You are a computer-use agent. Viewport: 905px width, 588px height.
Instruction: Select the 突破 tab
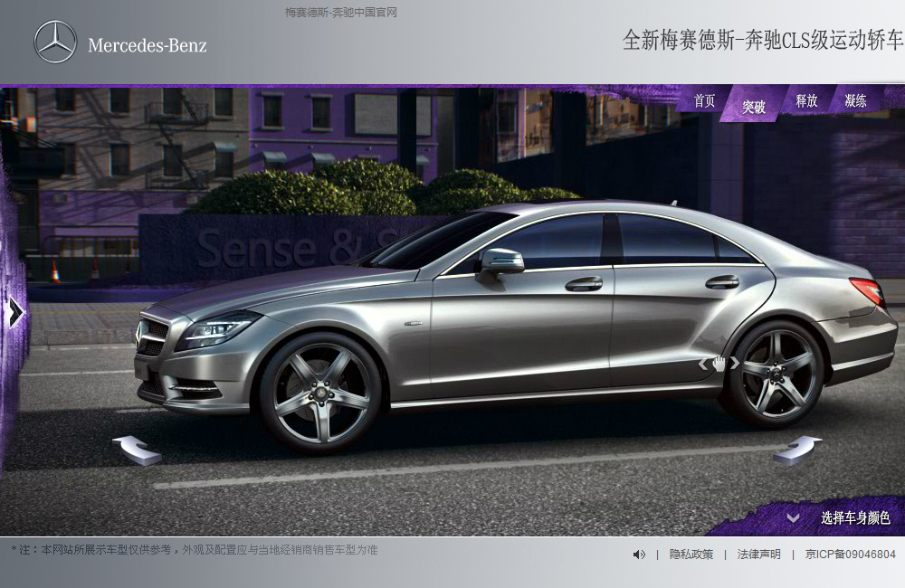coord(753,107)
